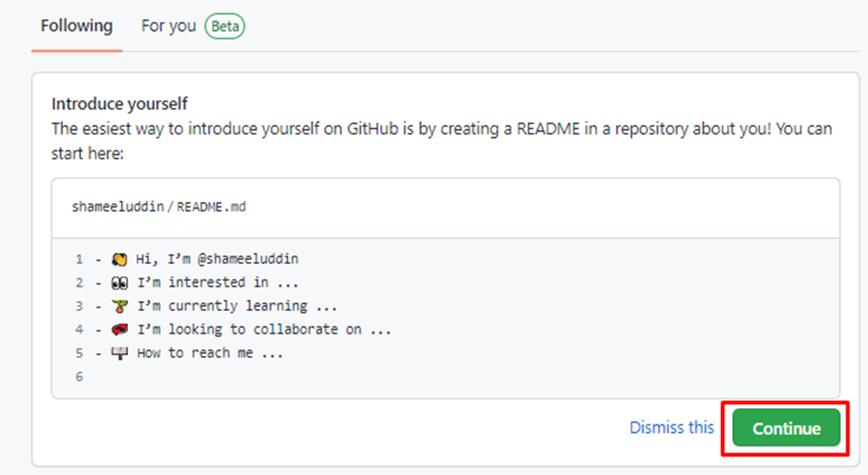868x475 pixels.
Task: Switch to the Following tab
Action: [76, 26]
